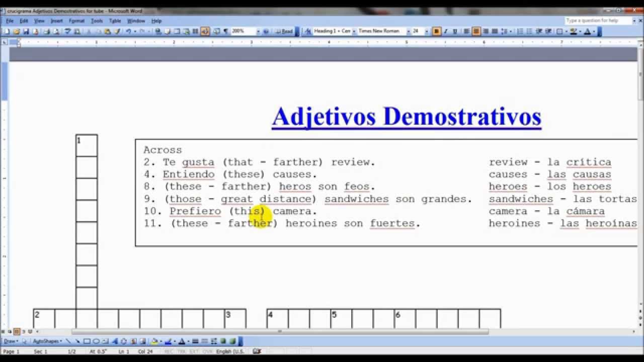Create a new blank document

tap(7, 31)
